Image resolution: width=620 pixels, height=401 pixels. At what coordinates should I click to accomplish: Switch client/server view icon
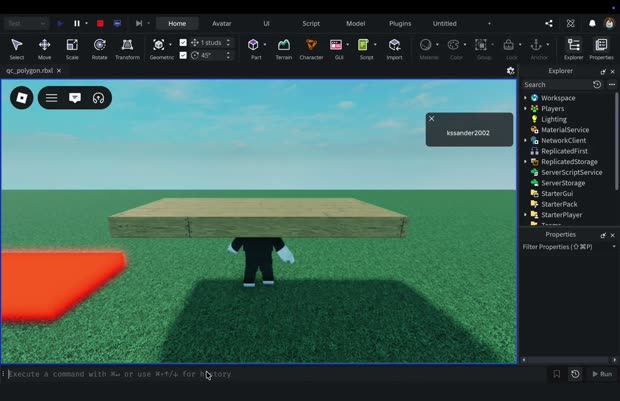point(117,23)
